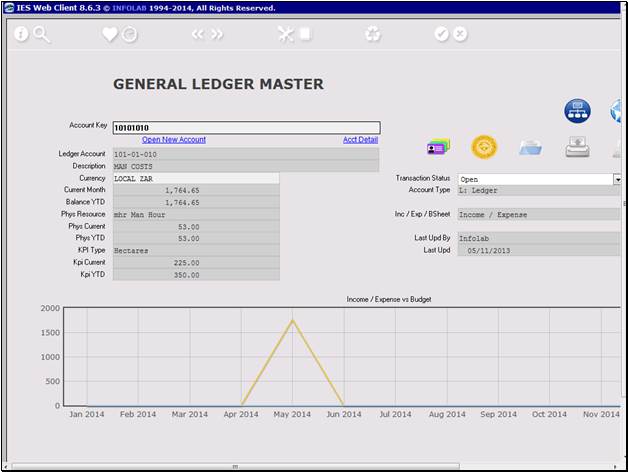This screenshot has height=472, width=628.
Task: Click the chart title Income / Expense vs Budget
Action: tap(389, 299)
